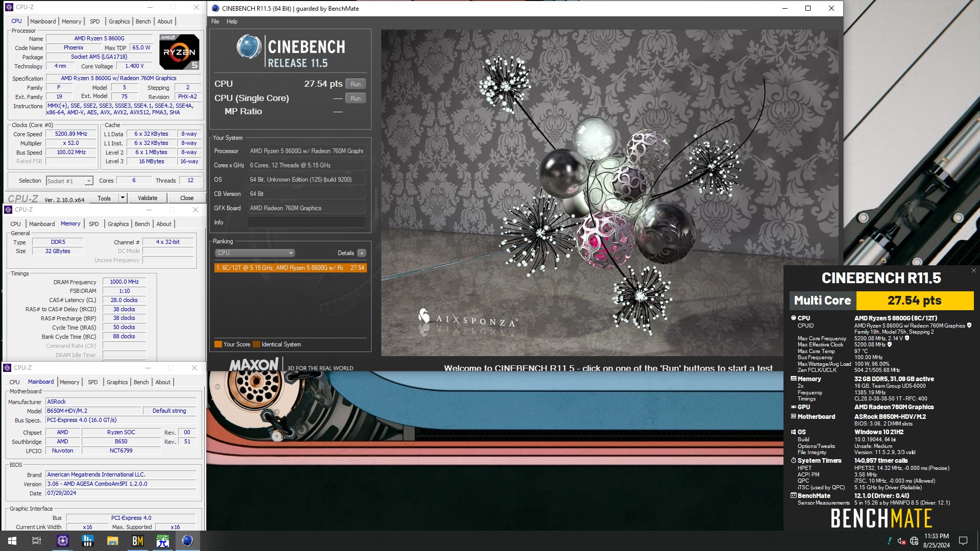Click the Max Core Temp 97 °C value

[x=861, y=351]
